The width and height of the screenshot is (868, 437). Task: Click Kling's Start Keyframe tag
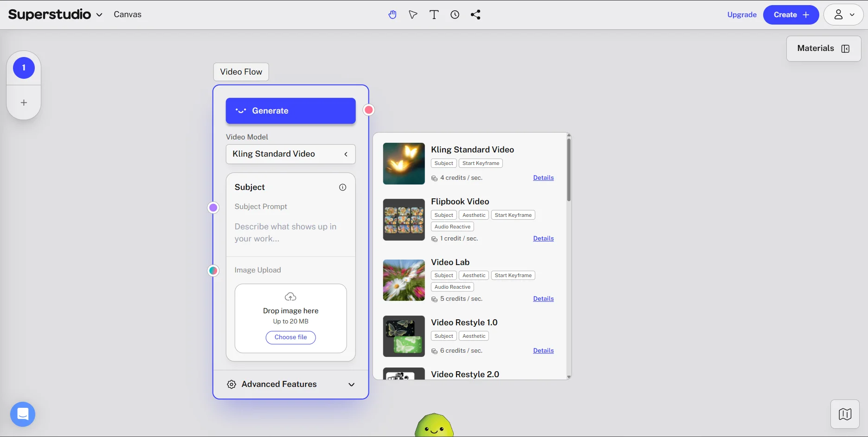[x=481, y=163]
